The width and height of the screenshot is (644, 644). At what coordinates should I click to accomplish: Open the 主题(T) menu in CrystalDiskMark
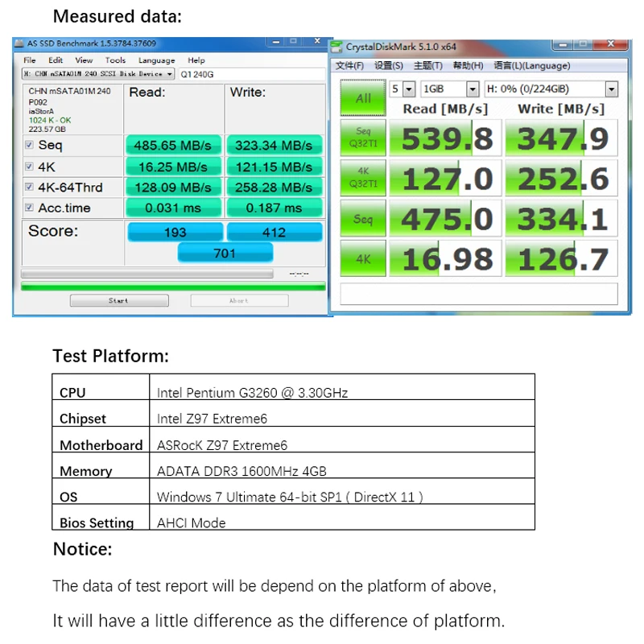point(428,66)
